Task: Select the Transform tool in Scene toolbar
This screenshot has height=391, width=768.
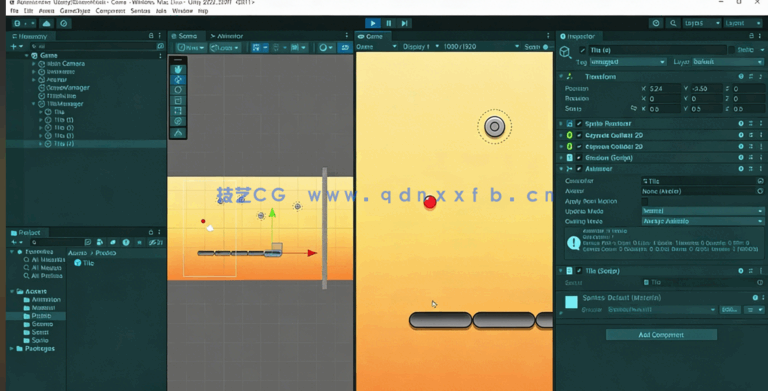Action: (x=178, y=121)
